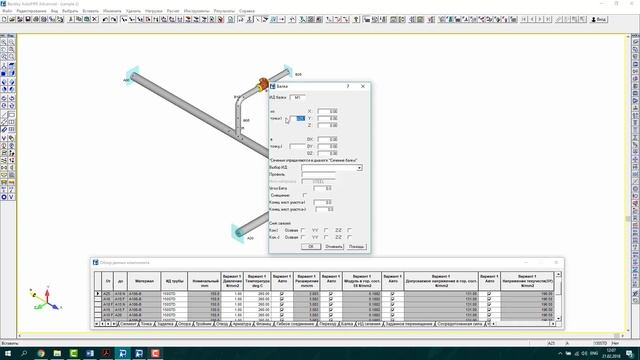Go to previous point navigation arrow
This screenshot has height=360, width=640.
click(532, 19)
